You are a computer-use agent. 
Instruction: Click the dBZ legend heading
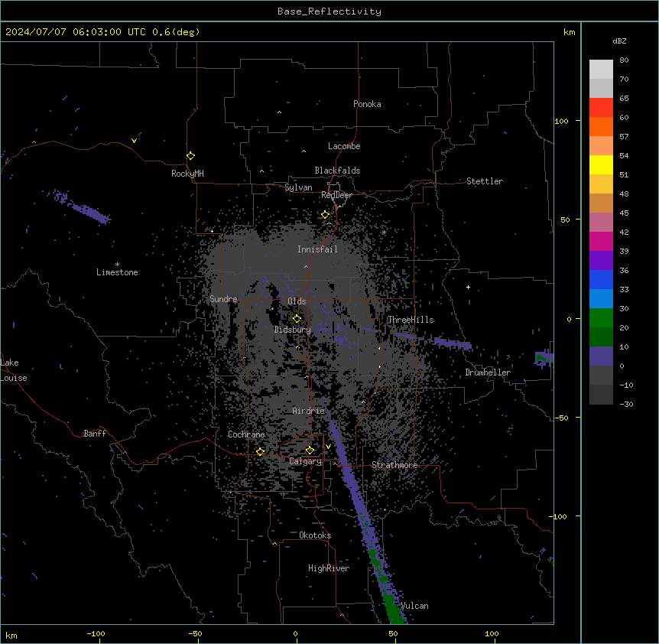pos(619,41)
